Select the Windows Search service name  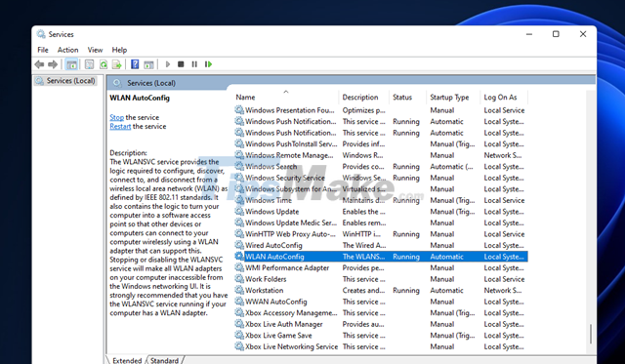tap(271, 167)
